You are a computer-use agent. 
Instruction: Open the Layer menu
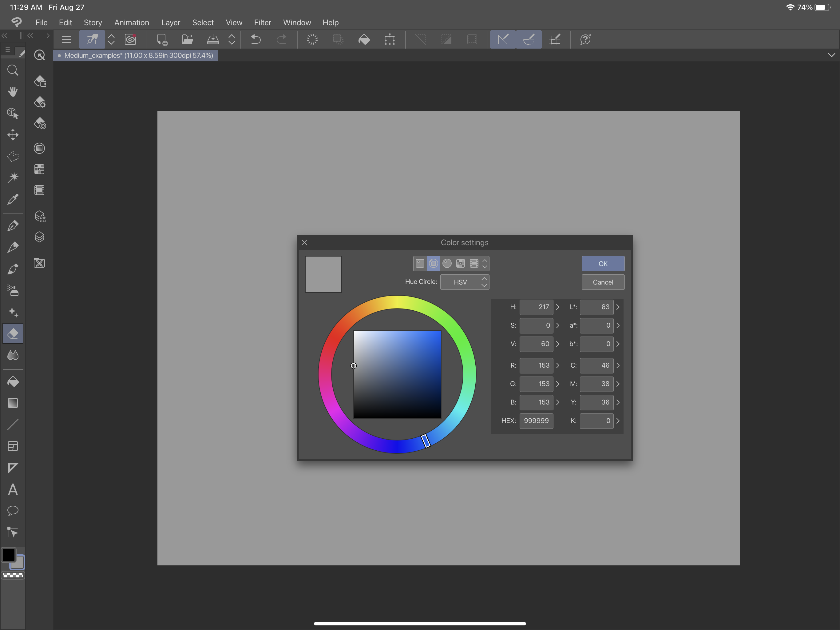point(171,22)
